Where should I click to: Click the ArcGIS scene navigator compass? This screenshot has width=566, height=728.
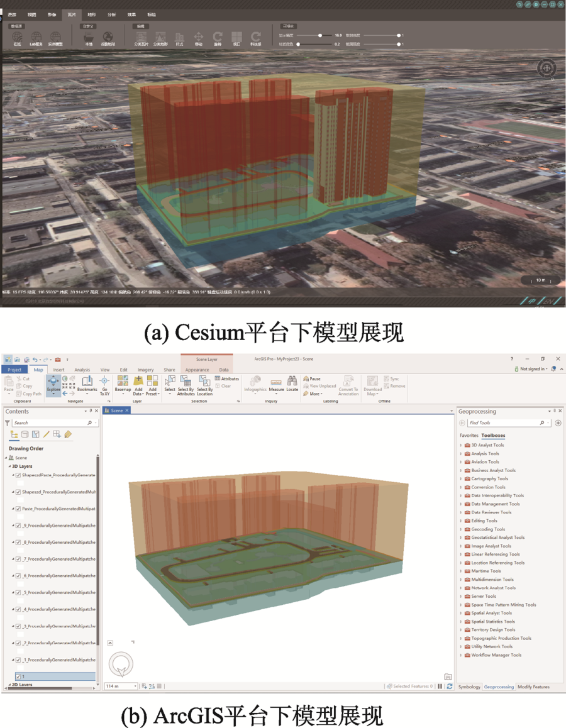click(x=121, y=664)
